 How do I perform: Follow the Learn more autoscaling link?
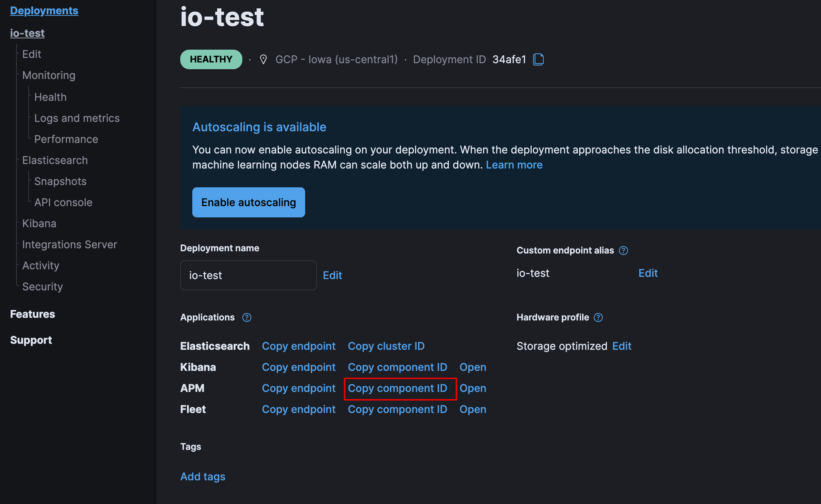point(514,165)
